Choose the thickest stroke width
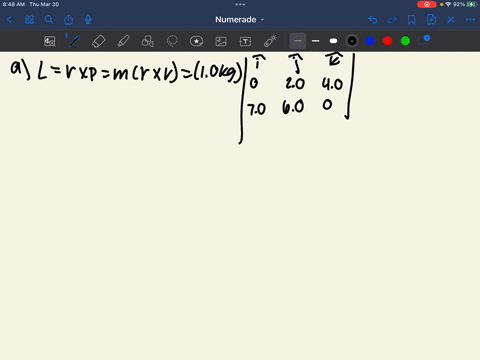 click(333, 41)
